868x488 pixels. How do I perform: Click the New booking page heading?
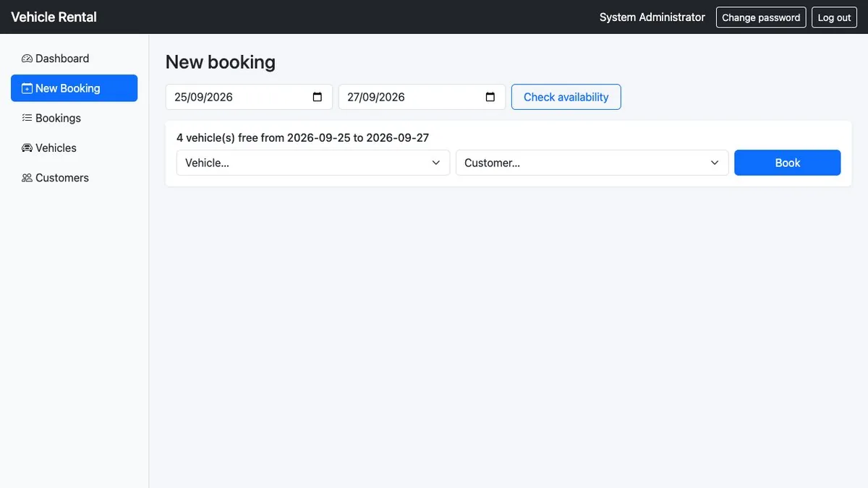(x=221, y=62)
